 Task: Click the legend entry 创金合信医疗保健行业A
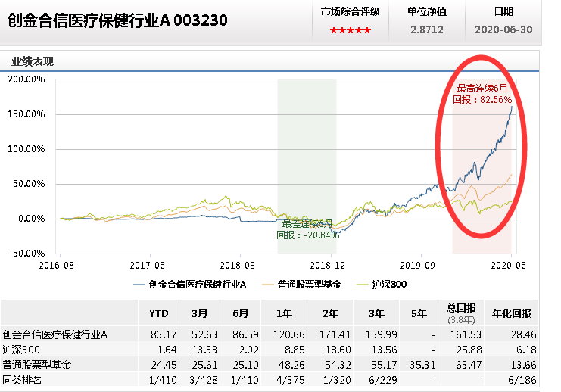point(189,285)
